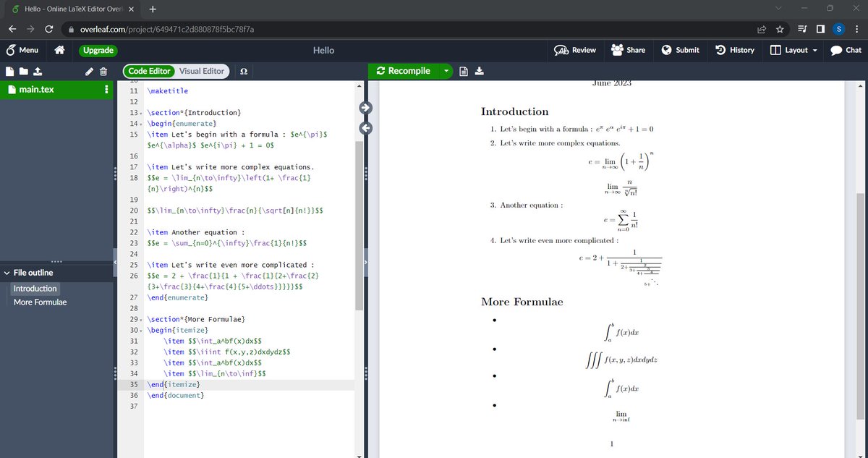Switch to the Visual Editor
This screenshot has height=458, width=868.
point(202,71)
